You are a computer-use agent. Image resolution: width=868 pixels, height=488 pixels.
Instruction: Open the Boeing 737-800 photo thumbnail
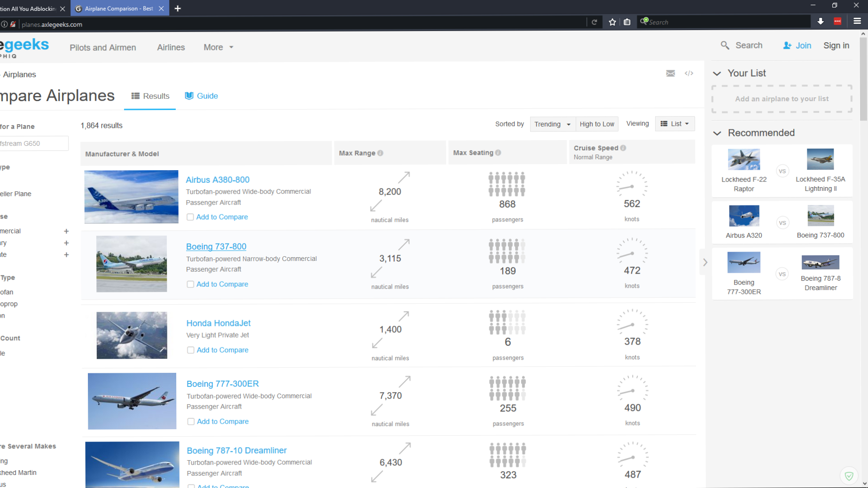click(x=132, y=264)
